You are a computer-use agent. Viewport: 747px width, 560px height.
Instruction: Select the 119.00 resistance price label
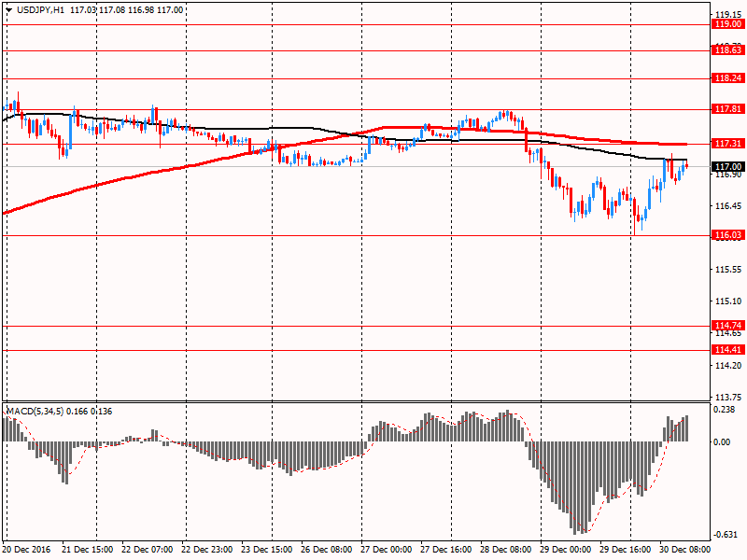coord(727,25)
